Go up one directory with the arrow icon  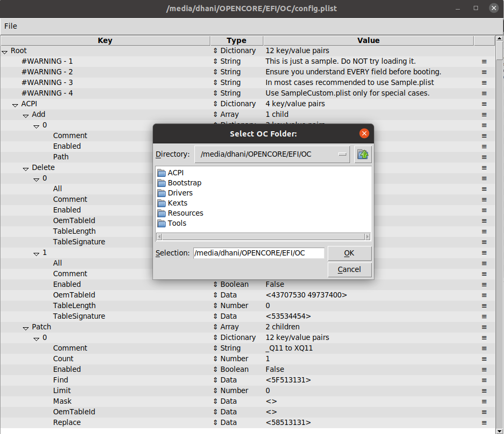(x=363, y=154)
